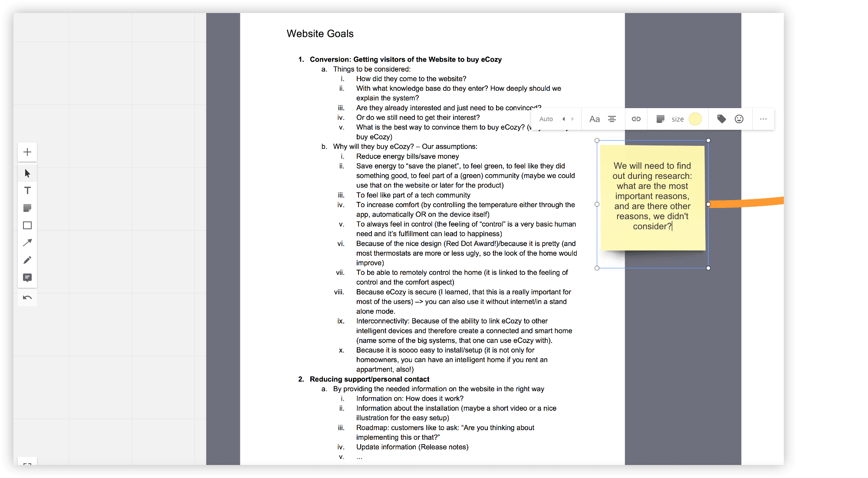Click 'To feel like part of a tech community'
The width and height of the screenshot is (868, 478).
[x=413, y=195]
